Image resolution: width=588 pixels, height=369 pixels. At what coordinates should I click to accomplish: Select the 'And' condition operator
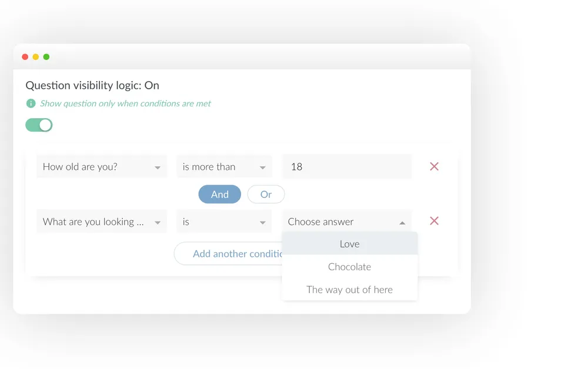[220, 194]
